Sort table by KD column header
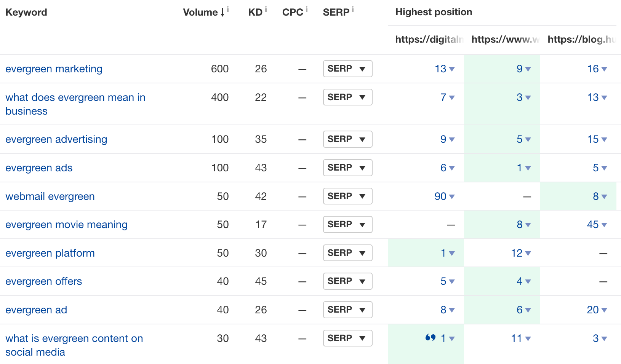This screenshot has width=621, height=364. (255, 12)
